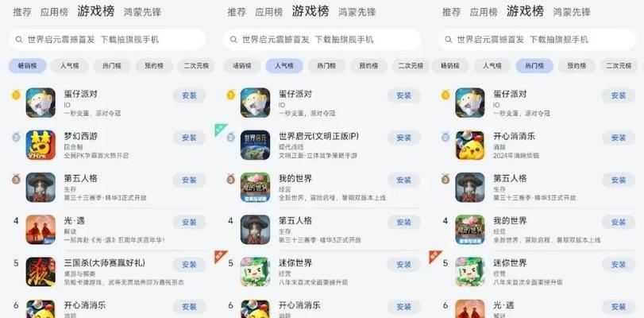Tap the 世界启元 game icon
This screenshot has width=644, height=318.
tap(255, 145)
